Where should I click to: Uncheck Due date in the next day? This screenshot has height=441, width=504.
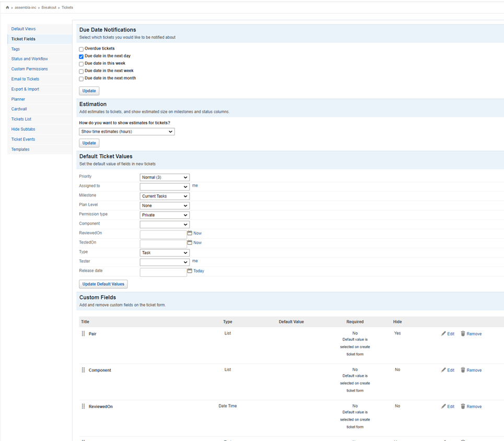[x=81, y=56]
